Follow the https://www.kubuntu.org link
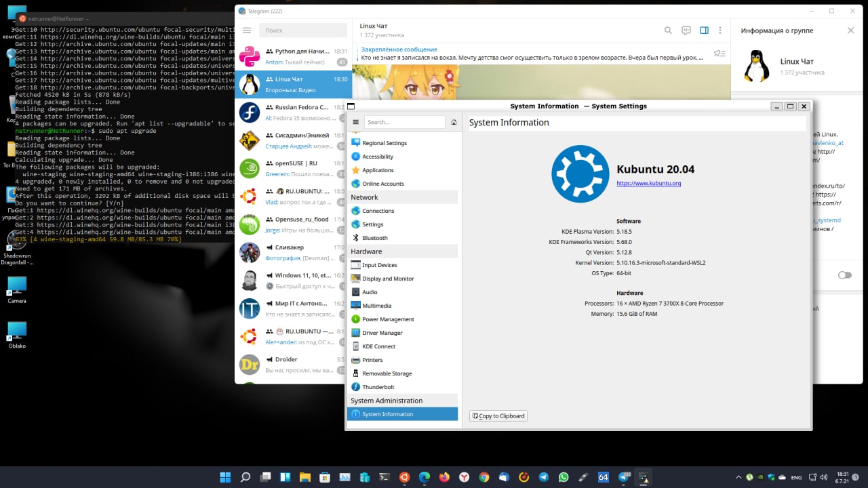 coord(648,184)
